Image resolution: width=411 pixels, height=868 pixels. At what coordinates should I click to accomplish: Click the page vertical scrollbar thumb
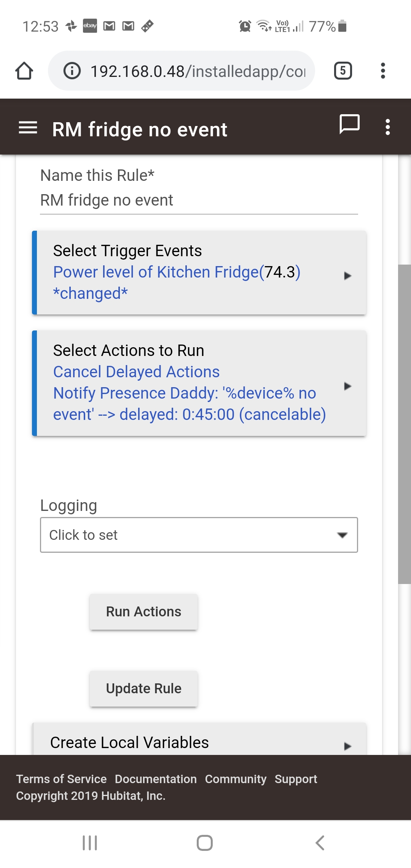pos(404,424)
